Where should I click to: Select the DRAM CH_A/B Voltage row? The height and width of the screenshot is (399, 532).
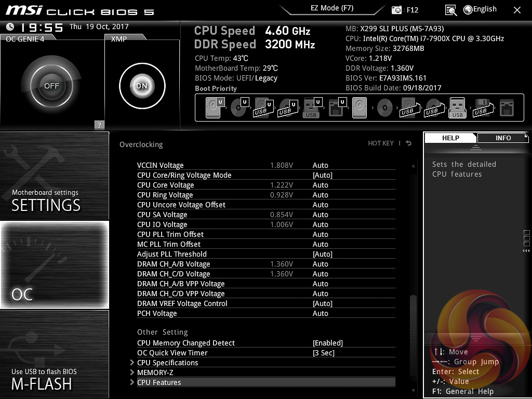[266, 264]
